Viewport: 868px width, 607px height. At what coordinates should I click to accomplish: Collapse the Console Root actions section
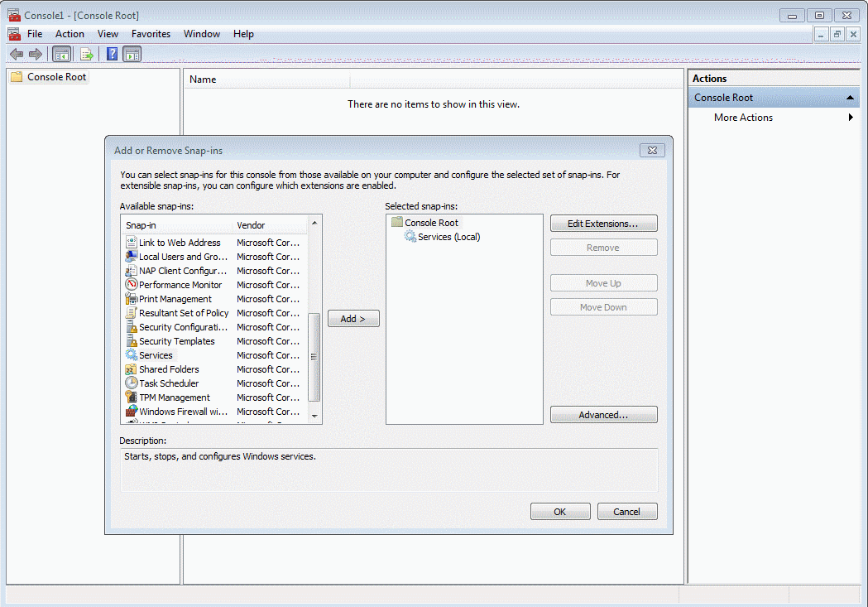click(851, 98)
